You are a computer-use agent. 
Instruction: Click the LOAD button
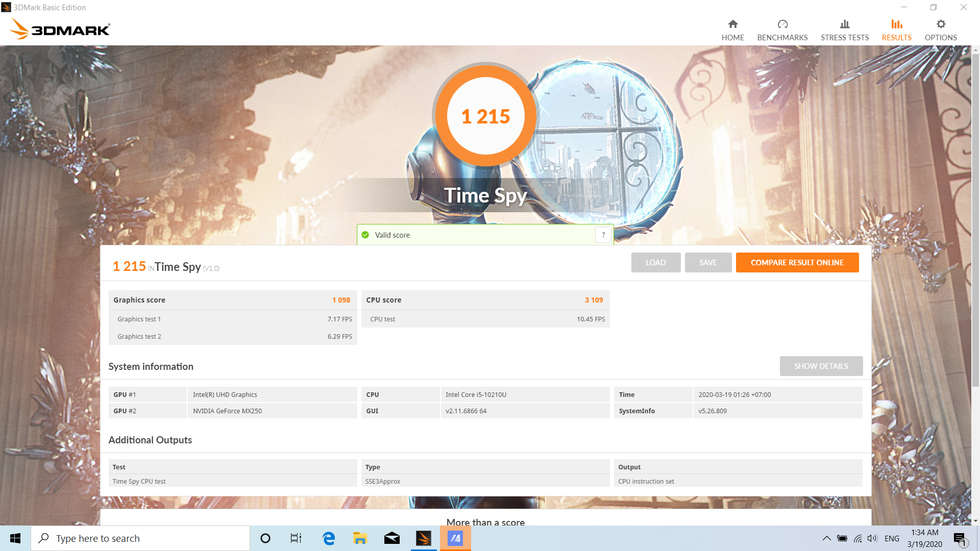(x=655, y=263)
